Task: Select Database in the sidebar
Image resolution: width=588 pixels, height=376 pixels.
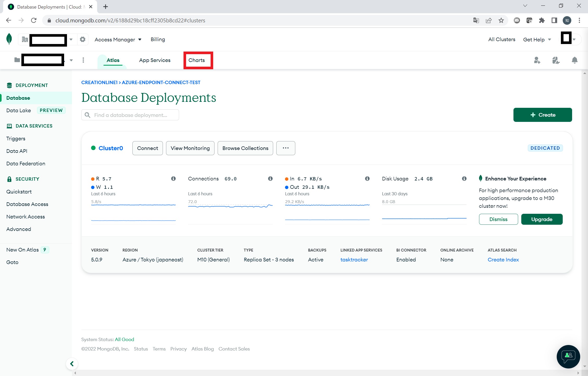Action: pyautogui.click(x=36, y=98)
